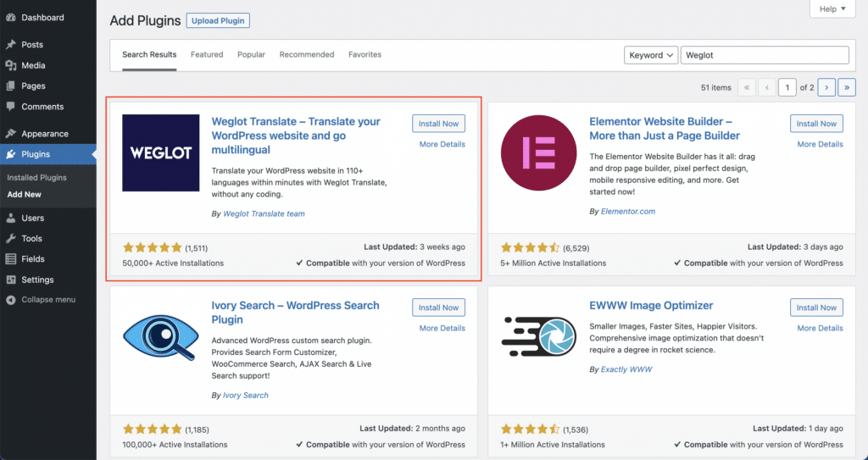The image size is (868, 460).
Task: Click the Pages icon in sidebar
Action: [10, 86]
